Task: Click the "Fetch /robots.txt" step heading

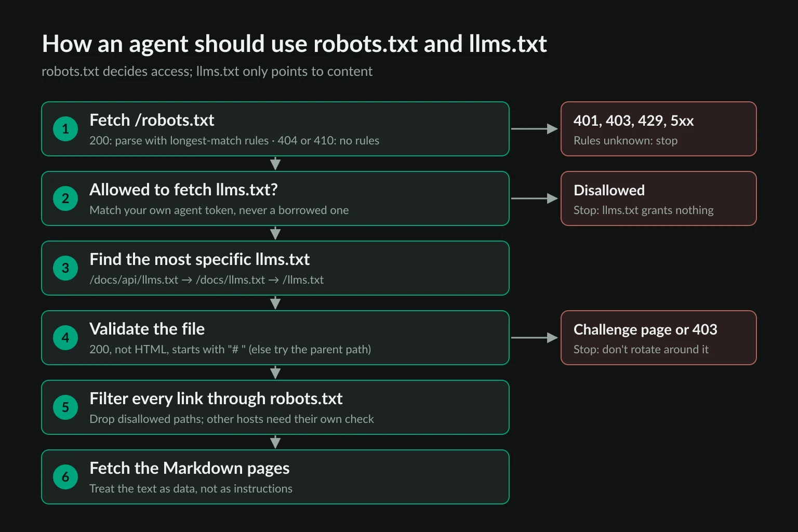Action: (x=152, y=120)
